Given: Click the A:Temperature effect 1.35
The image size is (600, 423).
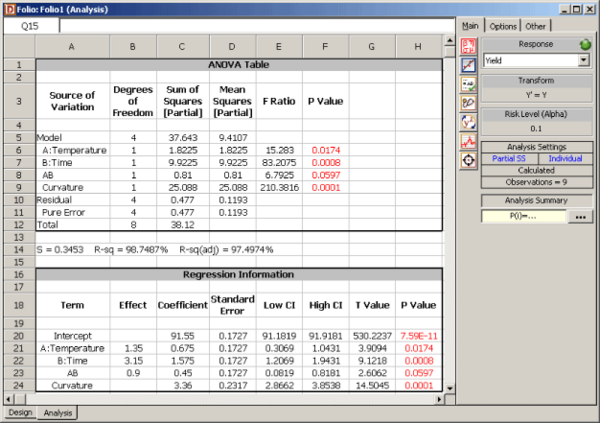Looking at the screenshot, I should (x=133, y=348).
